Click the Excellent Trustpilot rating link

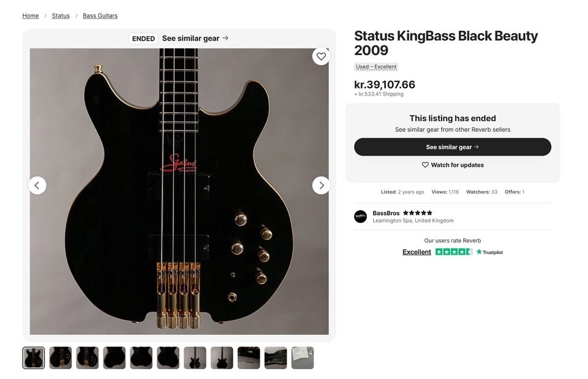(x=417, y=252)
